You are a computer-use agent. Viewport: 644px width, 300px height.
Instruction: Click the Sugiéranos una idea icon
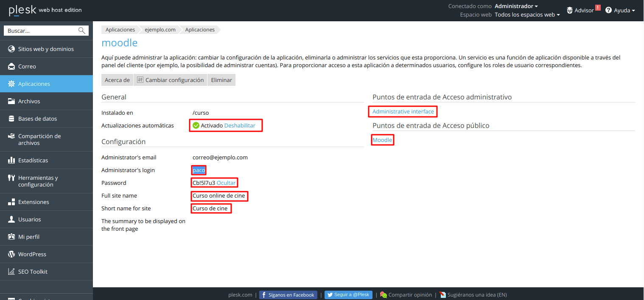443,294
